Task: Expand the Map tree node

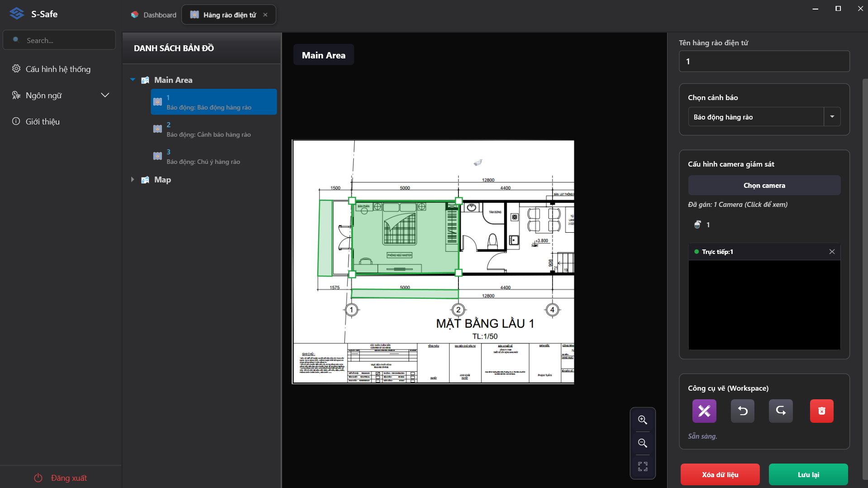Action: (133, 180)
